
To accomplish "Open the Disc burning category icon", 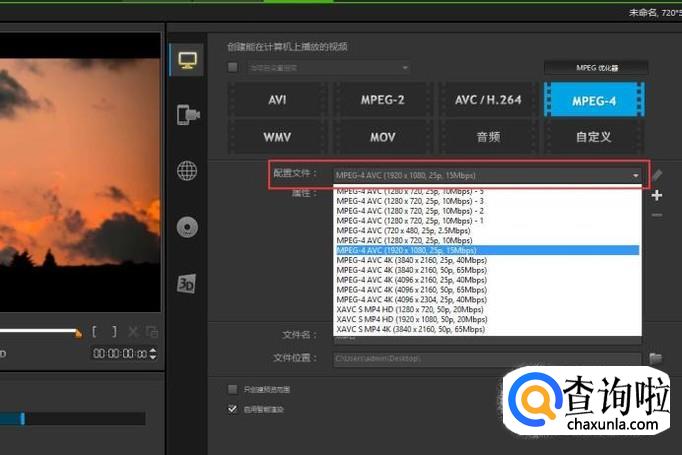I will [x=187, y=227].
